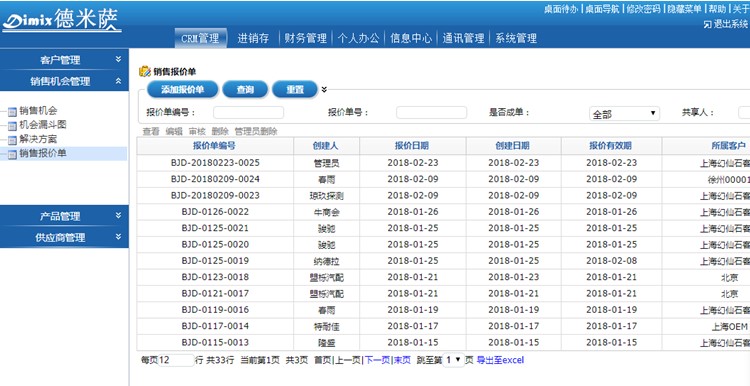
Task: Click the 报价有效期 column header
Action: click(611, 146)
